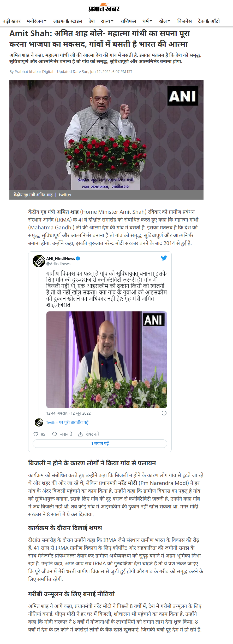
Task: Click the Prabhat Khabar logo
Action: (104, 8)
